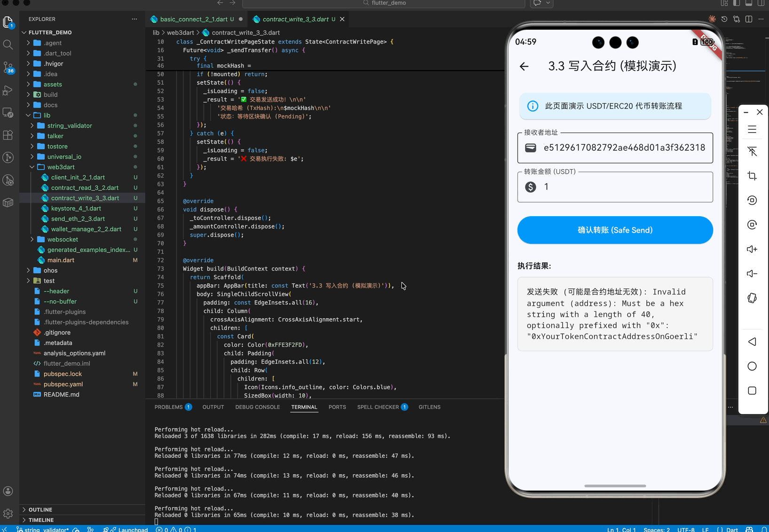Switch to the GITLENS panel tab
769x532 pixels.
tap(430, 407)
